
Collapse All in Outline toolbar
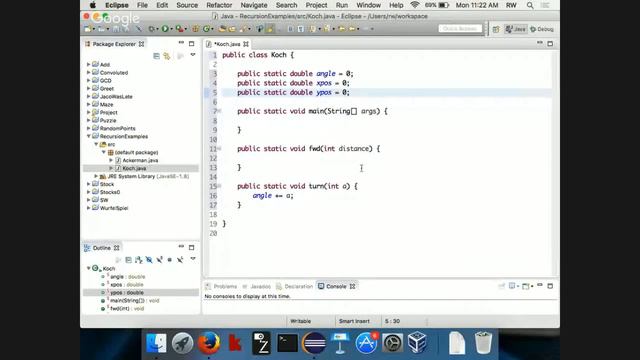coord(129,260)
